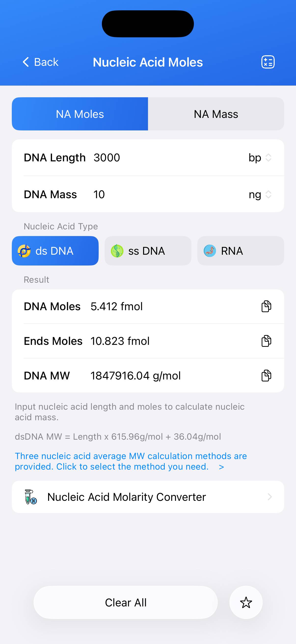Switch to the NA Moles tab
The width and height of the screenshot is (296, 644).
[x=80, y=114]
